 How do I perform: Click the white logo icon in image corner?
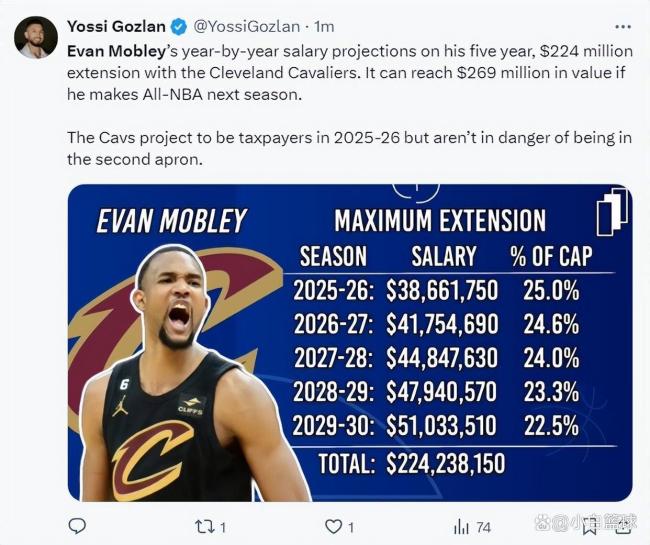coord(612,211)
